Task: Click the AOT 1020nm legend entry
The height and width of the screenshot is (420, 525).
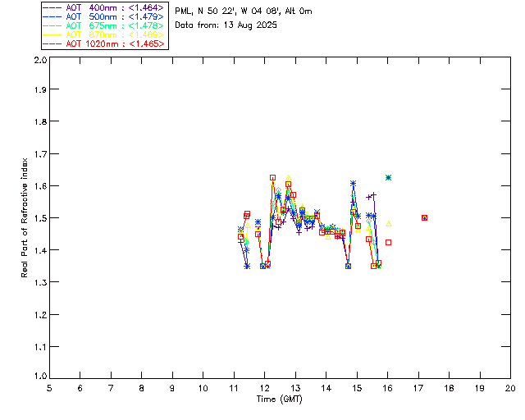Action: click(104, 43)
